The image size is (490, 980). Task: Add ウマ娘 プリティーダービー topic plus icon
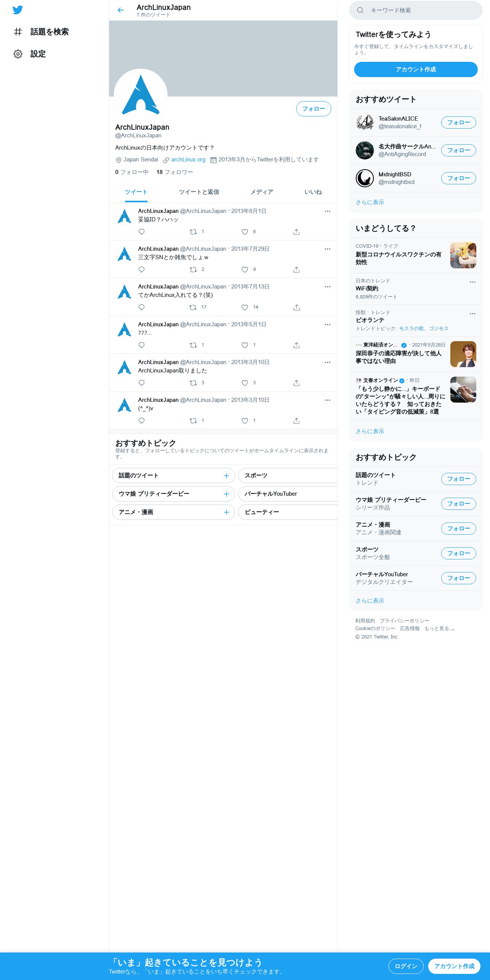click(226, 494)
